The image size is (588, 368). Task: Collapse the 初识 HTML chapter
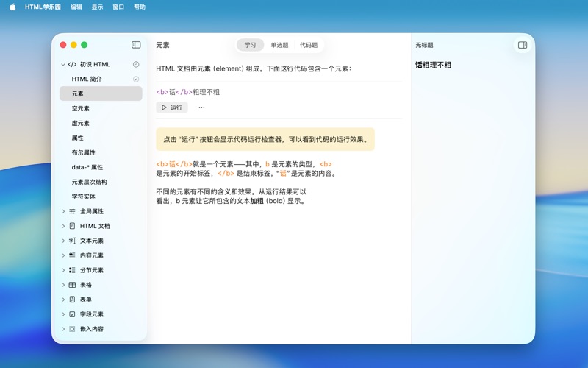coord(63,65)
